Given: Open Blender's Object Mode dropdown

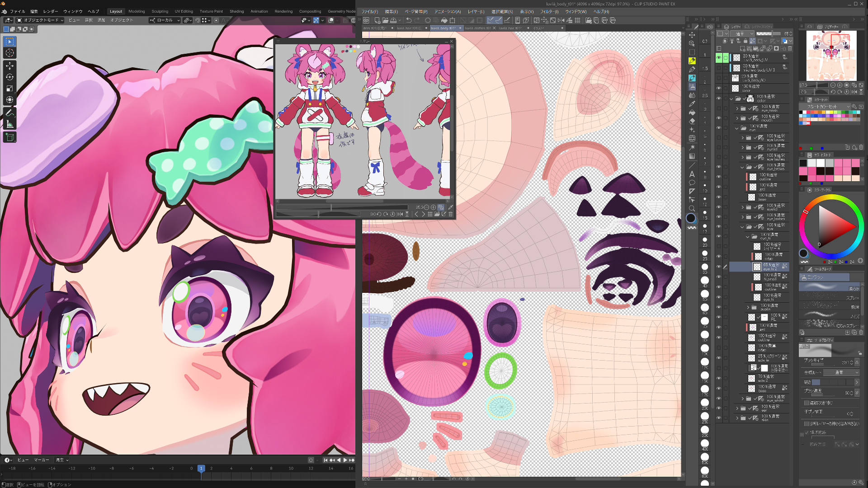Looking at the screenshot, I should (40, 20).
